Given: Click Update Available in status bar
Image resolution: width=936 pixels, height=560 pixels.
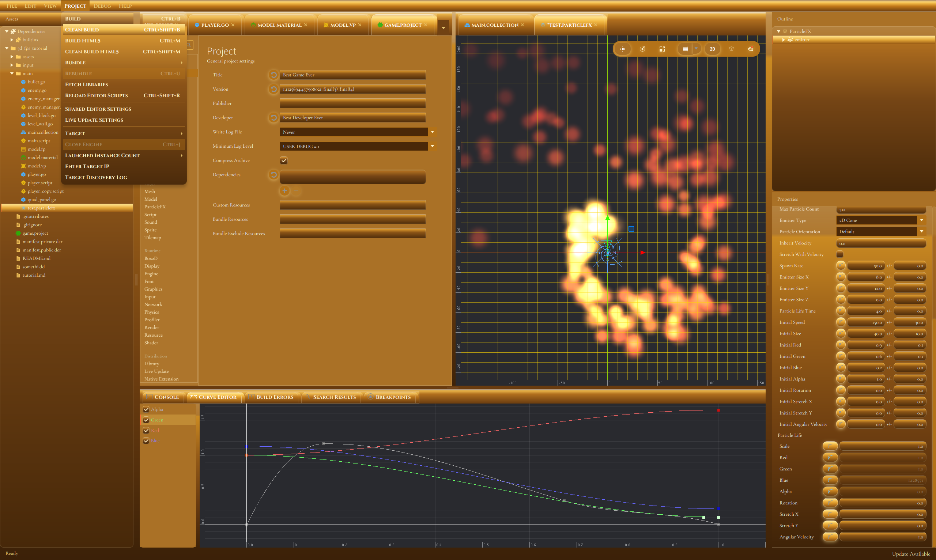Looking at the screenshot, I should pyautogui.click(x=911, y=553).
